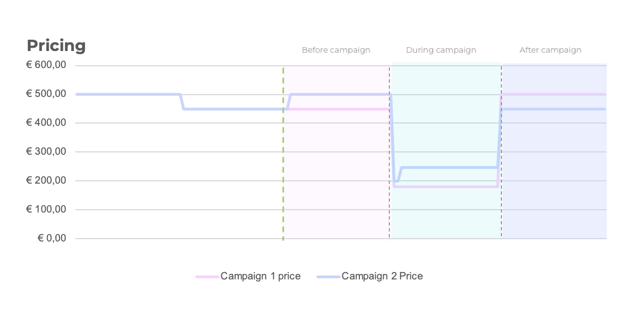This screenshot has width=644, height=314.
Task: Click the After campaign label
Action: pyautogui.click(x=551, y=50)
